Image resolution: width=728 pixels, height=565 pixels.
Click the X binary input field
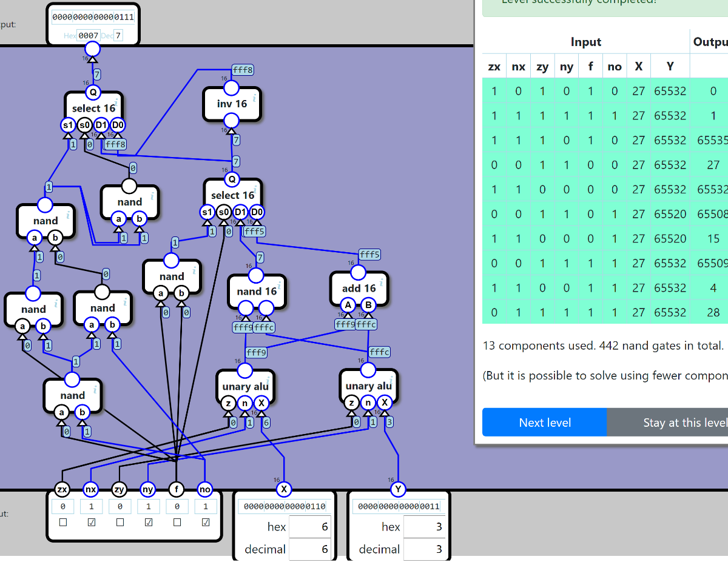click(284, 506)
